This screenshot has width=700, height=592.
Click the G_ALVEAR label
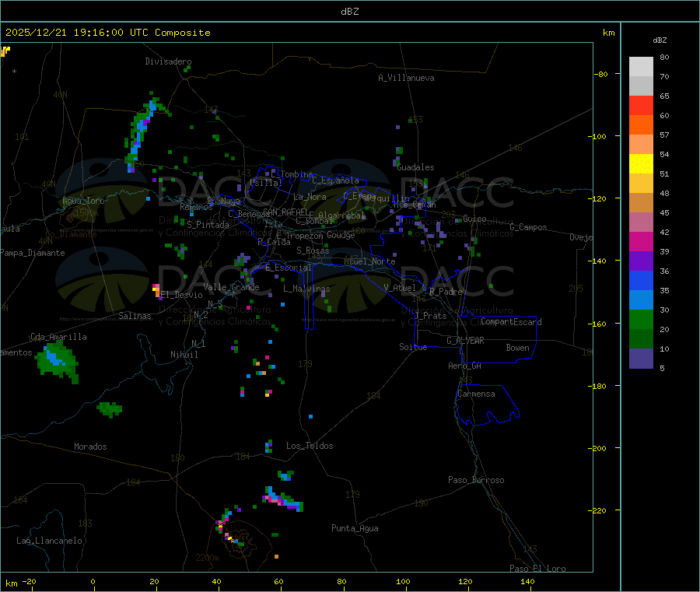coord(466,341)
